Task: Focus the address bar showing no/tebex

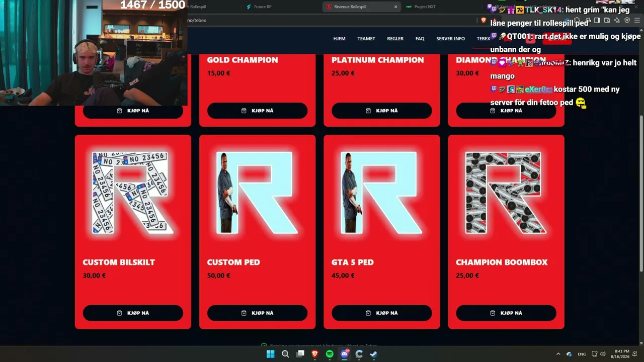Action: (332, 20)
